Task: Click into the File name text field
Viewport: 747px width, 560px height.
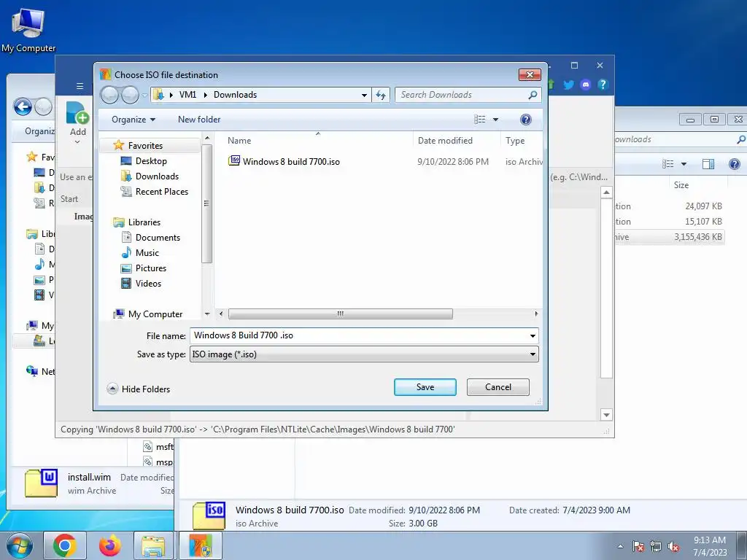Action: coord(359,335)
